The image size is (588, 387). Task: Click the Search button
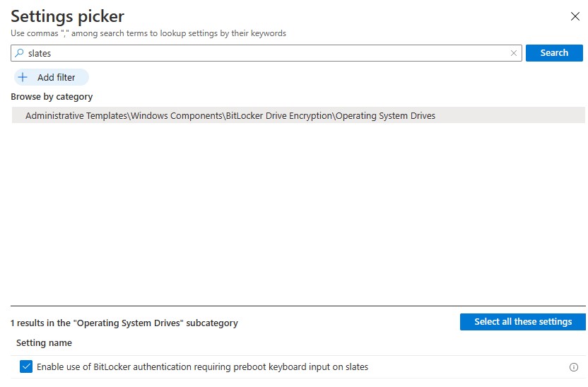[554, 53]
